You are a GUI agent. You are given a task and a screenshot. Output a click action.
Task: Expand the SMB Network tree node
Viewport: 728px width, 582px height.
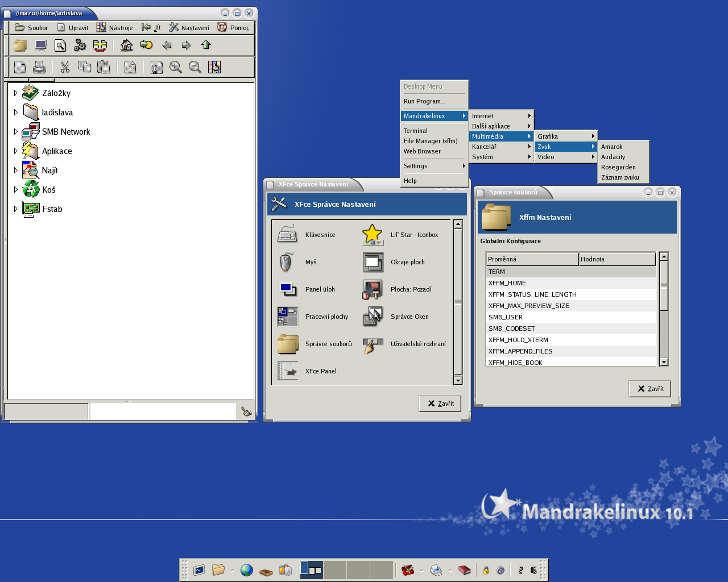[15, 132]
